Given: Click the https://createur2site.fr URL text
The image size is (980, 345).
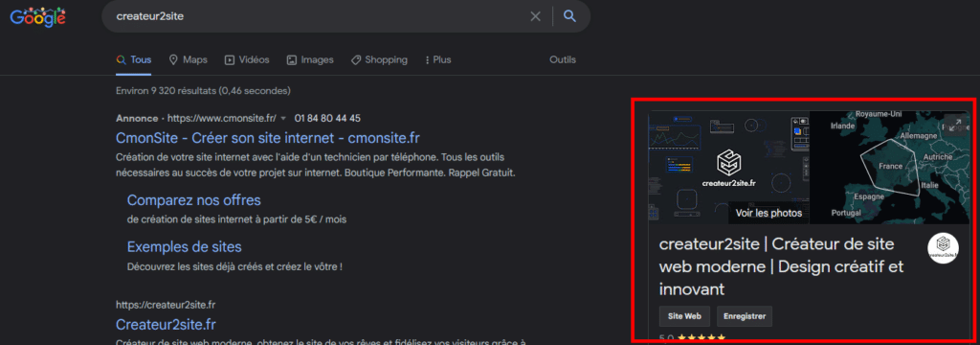Looking at the screenshot, I should [x=167, y=305].
